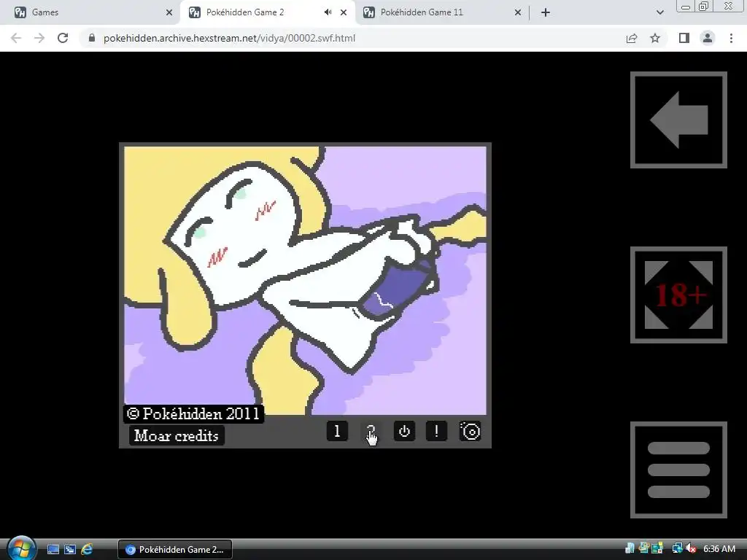Go forward in browser history
This screenshot has width=747, height=560.
39,38
